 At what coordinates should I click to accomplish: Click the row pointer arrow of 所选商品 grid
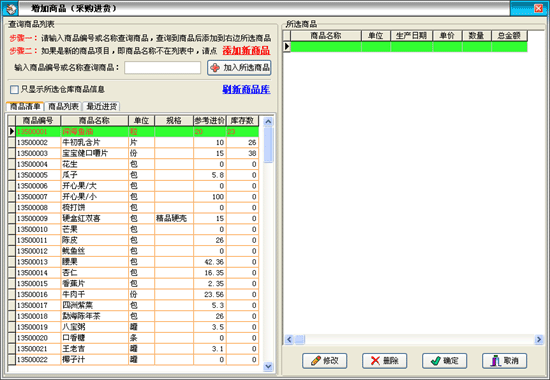pyautogui.click(x=287, y=46)
